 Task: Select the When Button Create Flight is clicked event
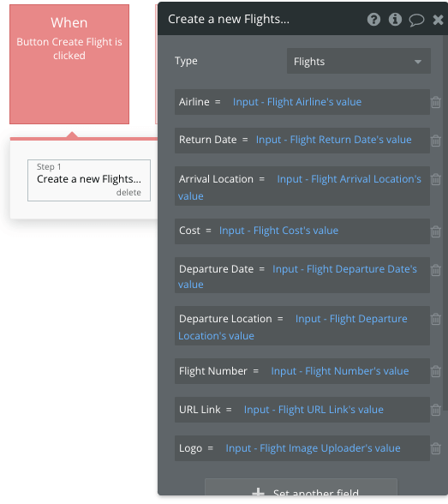click(x=69, y=64)
